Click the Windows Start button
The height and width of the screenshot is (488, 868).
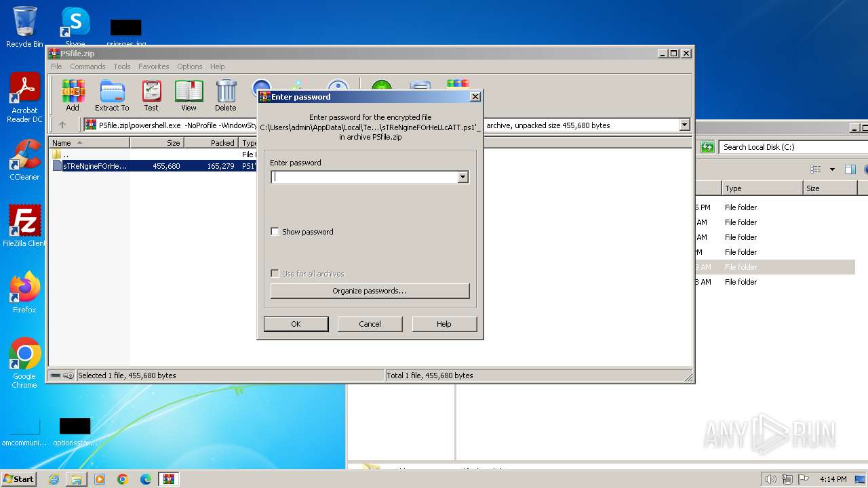pyautogui.click(x=19, y=479)
